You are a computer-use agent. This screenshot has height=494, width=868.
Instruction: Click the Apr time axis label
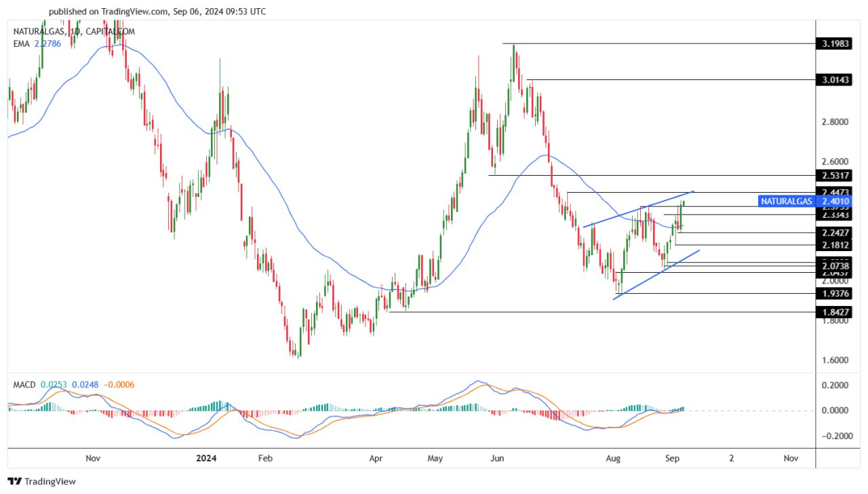click(376, 458)
